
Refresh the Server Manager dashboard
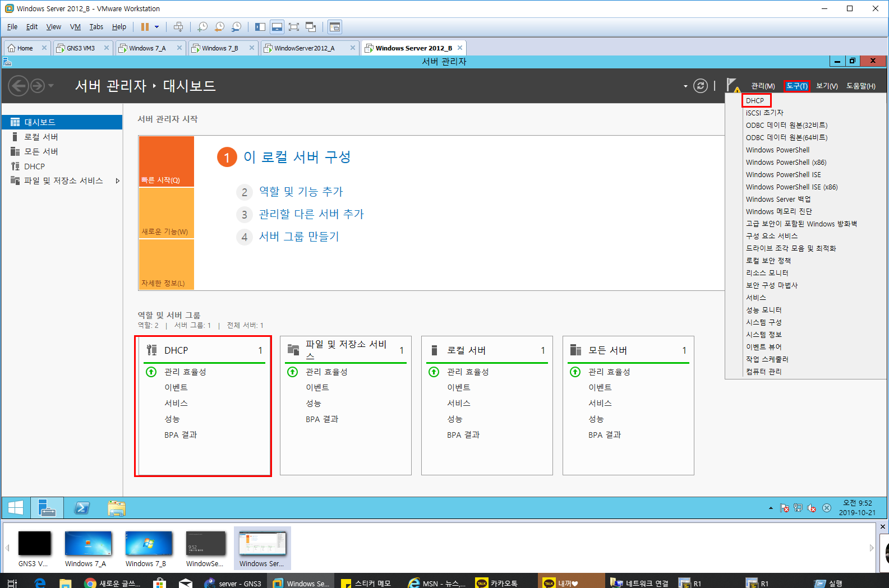tap(701, 86)
